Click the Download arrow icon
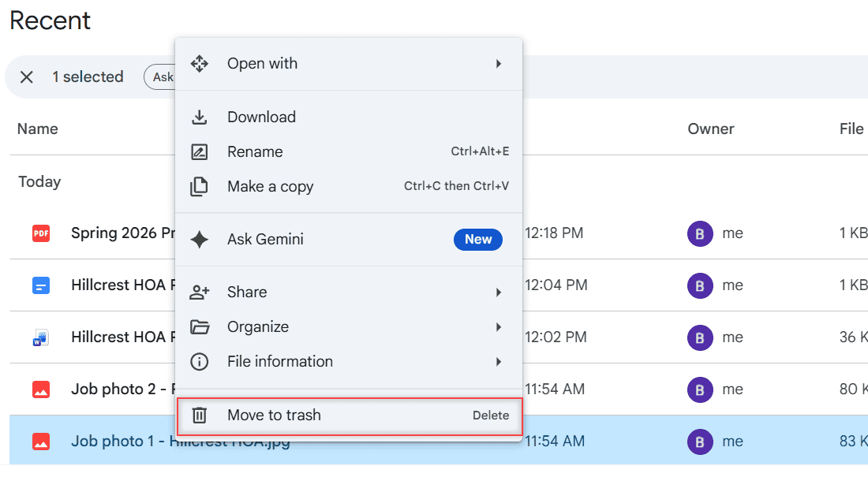Image resolution: width=868 pixels, height=477 pixels. [x=200, y=117]
